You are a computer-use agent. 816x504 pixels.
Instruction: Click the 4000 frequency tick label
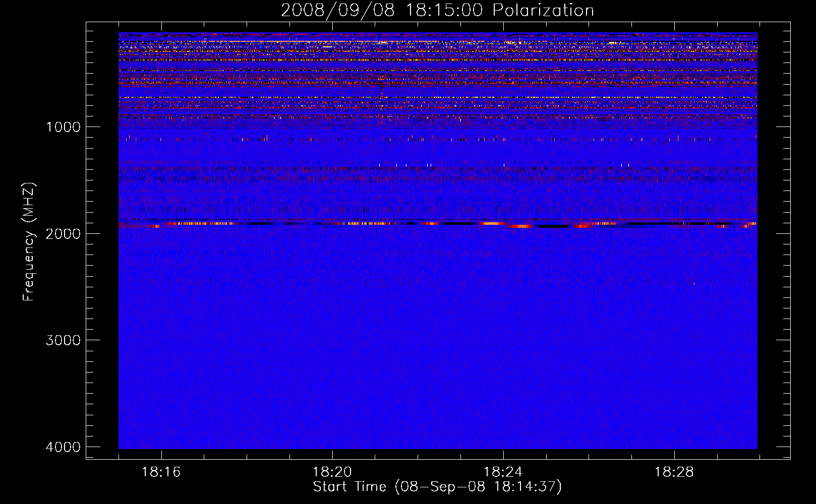(x=63, y=447)
